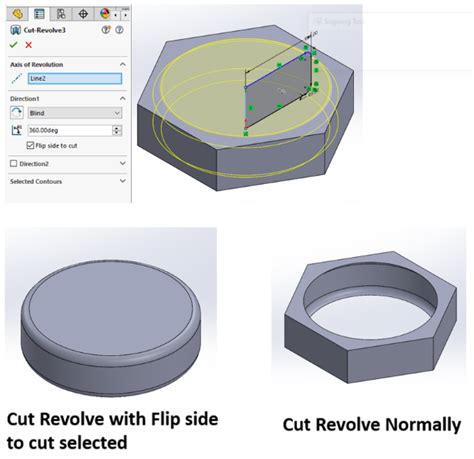Open the detailed help icon with star
Viewport: 474px width, 459px height.
click(106, 30)
